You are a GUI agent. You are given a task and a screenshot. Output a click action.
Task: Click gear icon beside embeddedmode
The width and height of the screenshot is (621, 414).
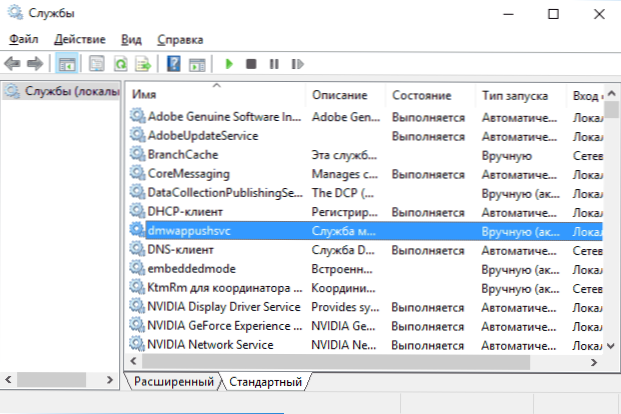click(137, 268)
